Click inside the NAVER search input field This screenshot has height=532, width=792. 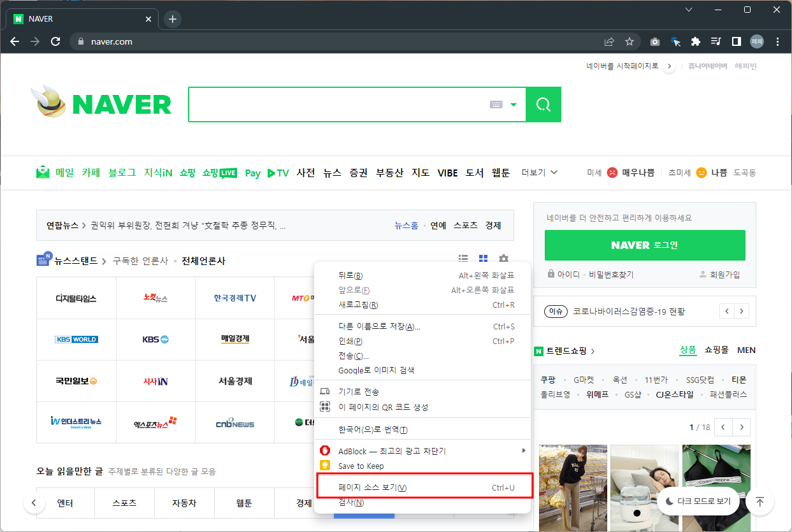[x=350, y=104]
